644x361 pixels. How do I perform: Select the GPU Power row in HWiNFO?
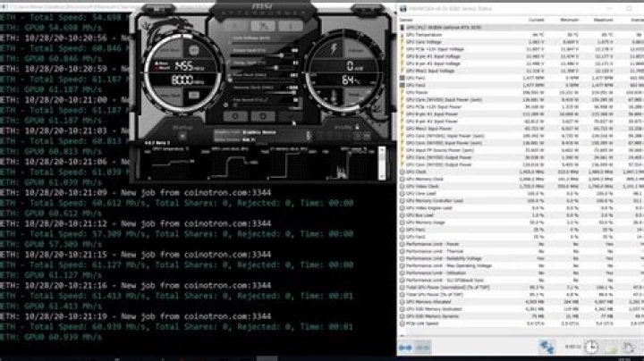tap(521, 92)
